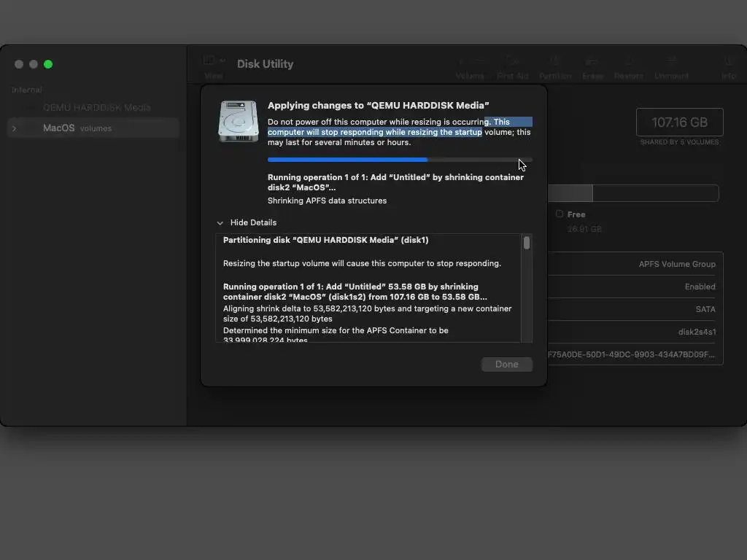Image resolution: width=747 pixels, height=560 pixels.
Task: Select QEMU HARDDISK Media in the sidebar
Action: click(x=97, y=108)
